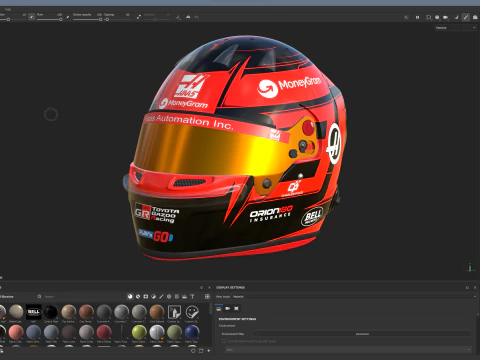Click the camera icon in top toolbar
Image resolution: width=480 pixels, height=360 pixels.
(446, 17)
